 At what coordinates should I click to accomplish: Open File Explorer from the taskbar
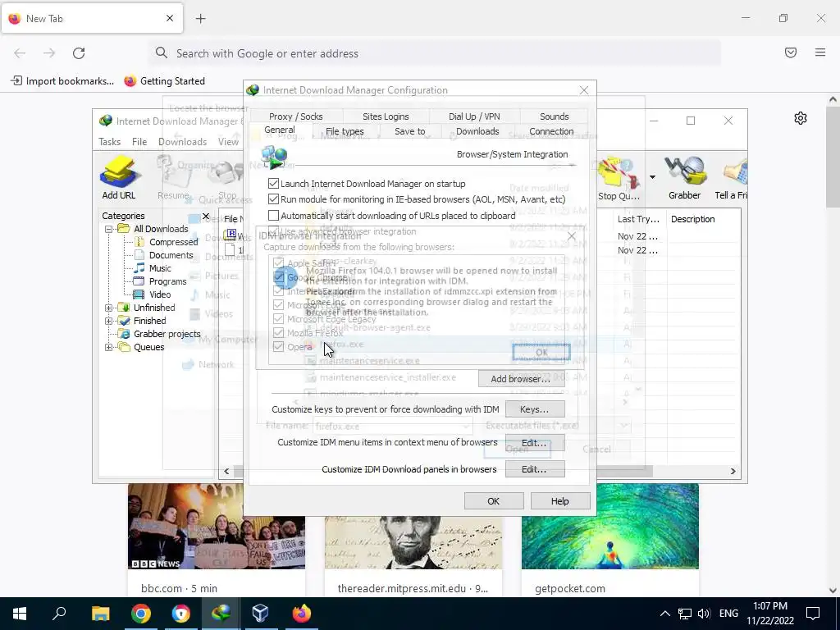pos(100,614)
